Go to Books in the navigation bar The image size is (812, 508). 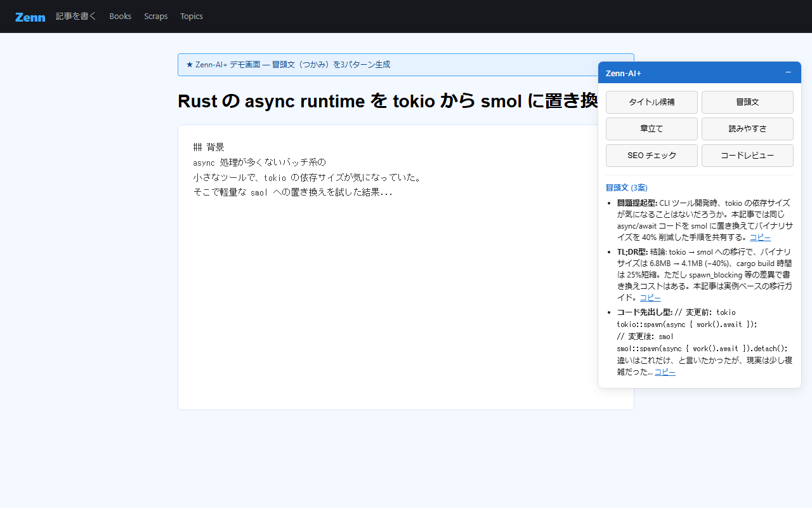pyautogui.click(x=121, y=17)
